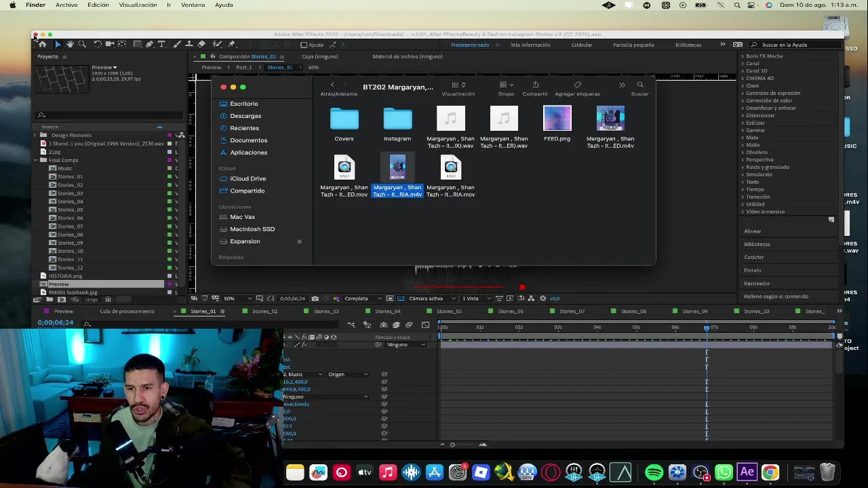Toggle the Ajuste snapping checkbox
The image size is (868, 488).
tap(304, 45)
